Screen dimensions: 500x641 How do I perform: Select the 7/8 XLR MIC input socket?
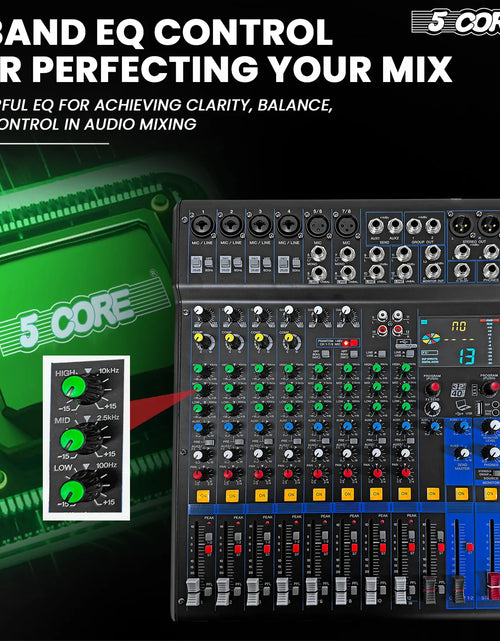point(346,226)
